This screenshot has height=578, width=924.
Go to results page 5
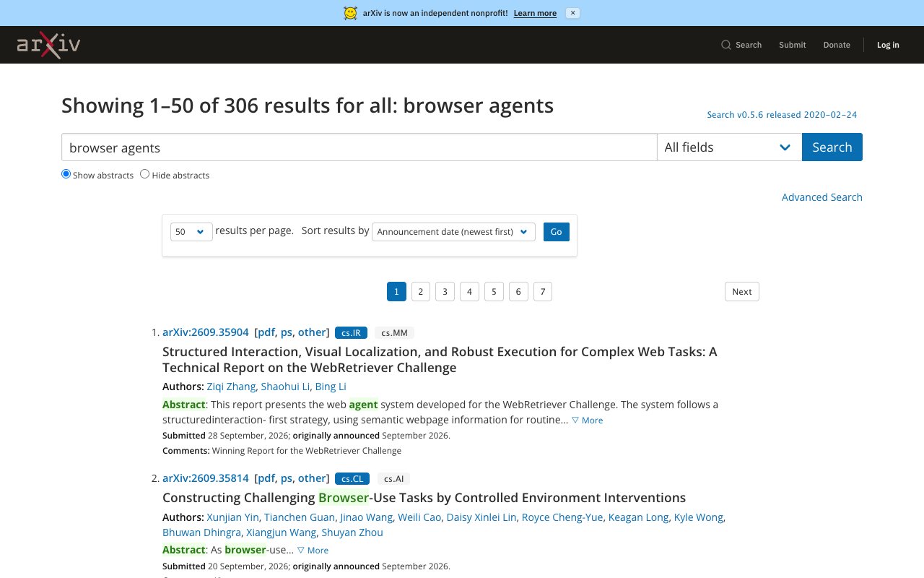click(x=494, y=291)
